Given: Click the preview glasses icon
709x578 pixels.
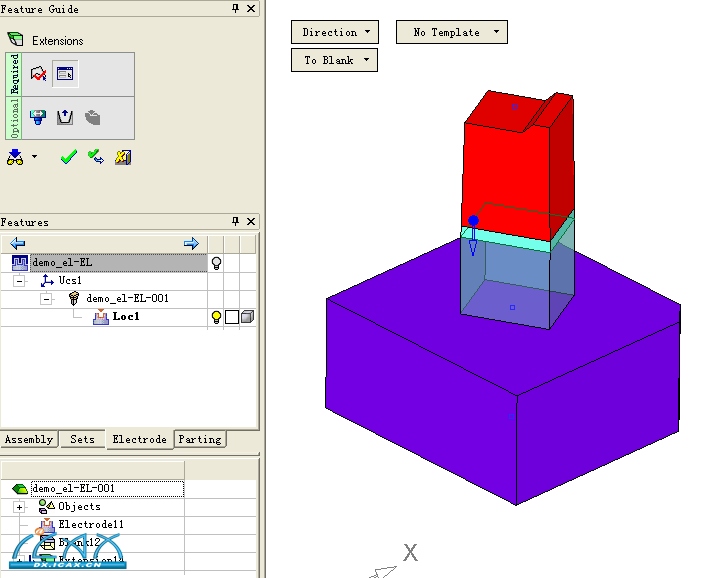Looking at the screenshot, I should pyautogui.click(x=15, y=157).
